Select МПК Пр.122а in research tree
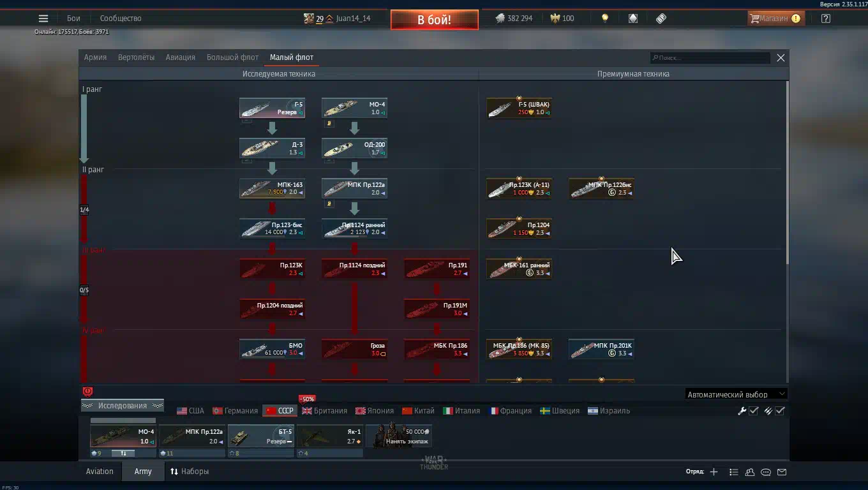The image size is (868, 490). point(354,188)
